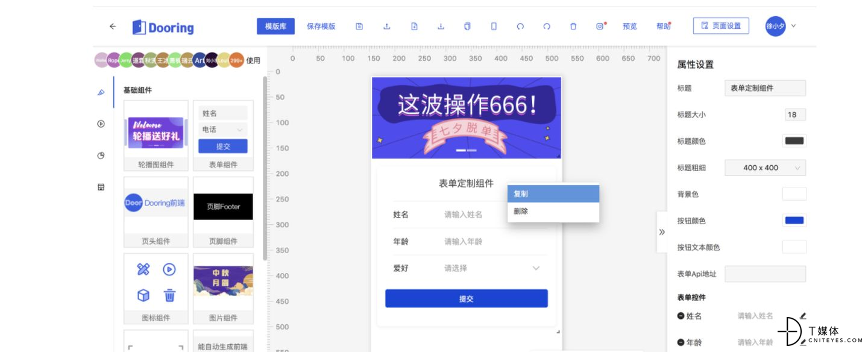The image size is (868, 352).
Task: Click the 表单Api地址 input field
Action: (x=765, y=274)
